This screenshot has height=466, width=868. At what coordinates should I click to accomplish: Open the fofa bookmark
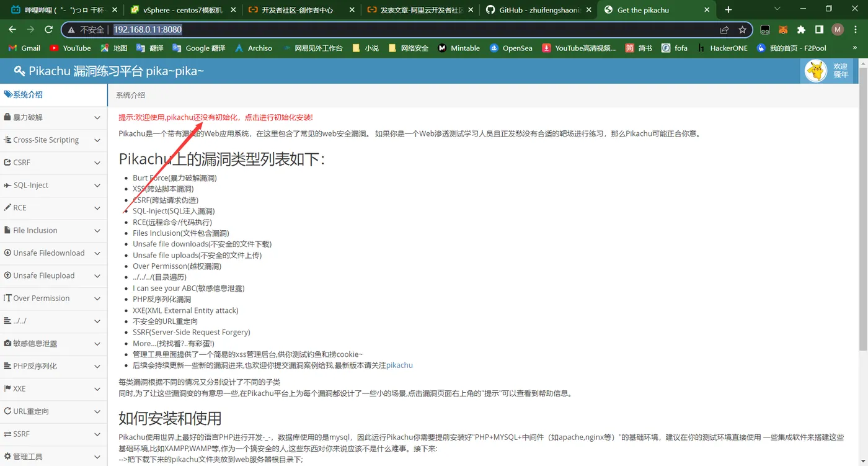click(x=674, y=48)
